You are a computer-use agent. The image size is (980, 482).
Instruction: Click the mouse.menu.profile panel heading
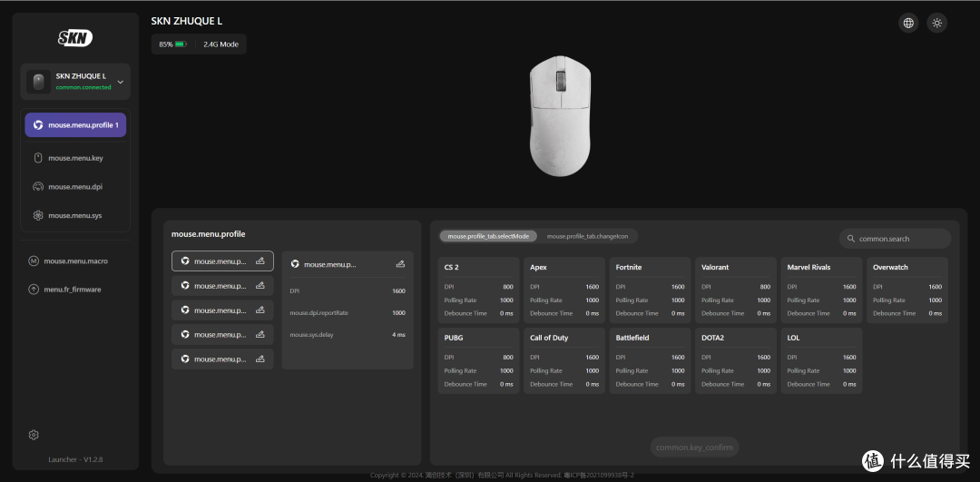click(208, 234)
